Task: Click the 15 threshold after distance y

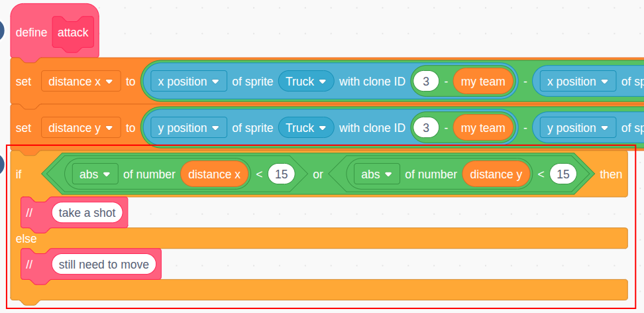Action: pyautogui.click(x=563, y=174)
